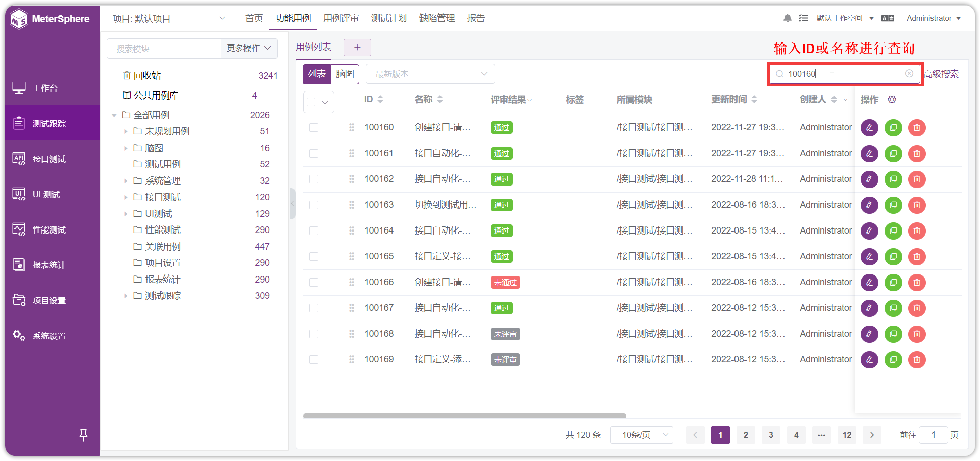Viewport: 980px width, 461px height.
Task: Open the project selector dropdown
Action: (169, 18)
